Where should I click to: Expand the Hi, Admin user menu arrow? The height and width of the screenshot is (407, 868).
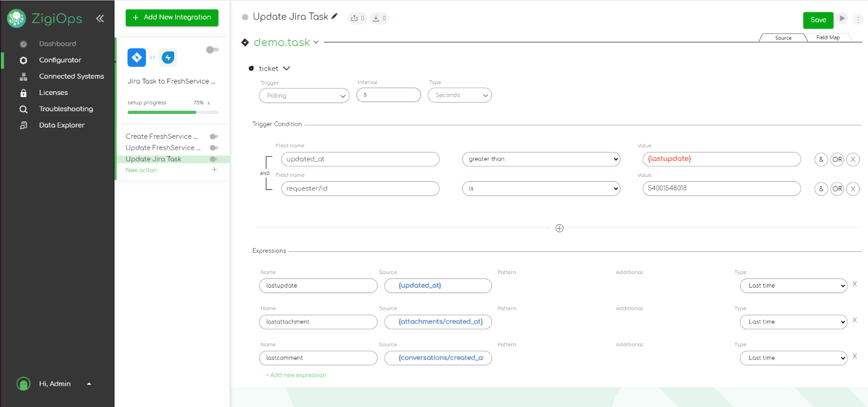89,384
